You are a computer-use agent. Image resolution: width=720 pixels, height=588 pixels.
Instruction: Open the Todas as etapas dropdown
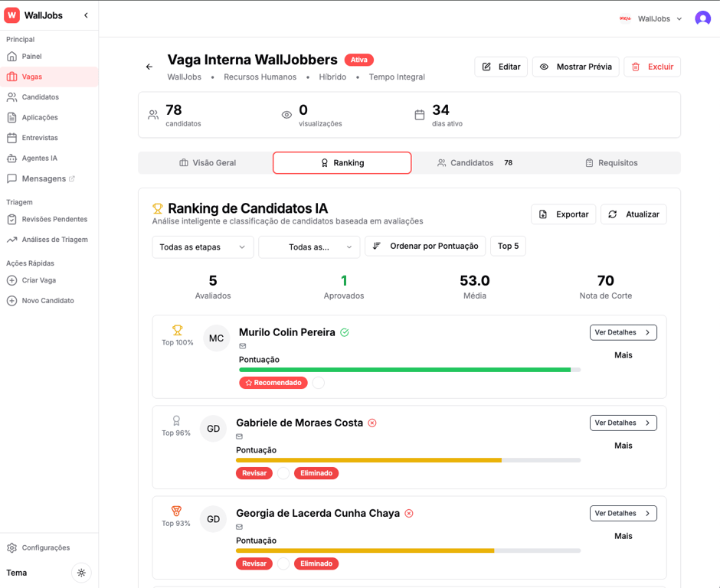click(202, 247)
